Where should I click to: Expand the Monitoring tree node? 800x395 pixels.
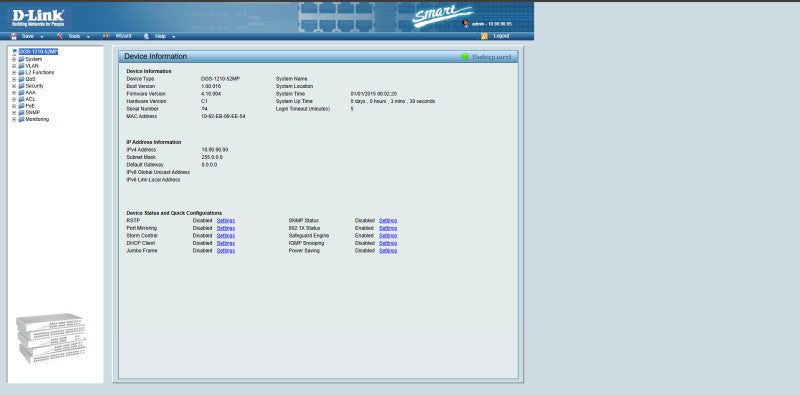(14, 119)
